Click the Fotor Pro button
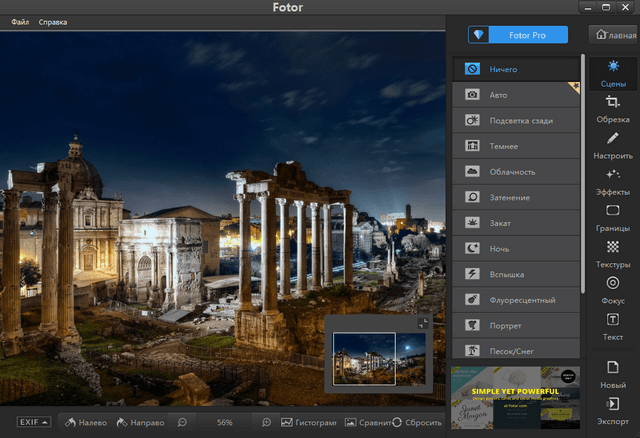This screenshot has width=640, height=438. click(518, 35)
